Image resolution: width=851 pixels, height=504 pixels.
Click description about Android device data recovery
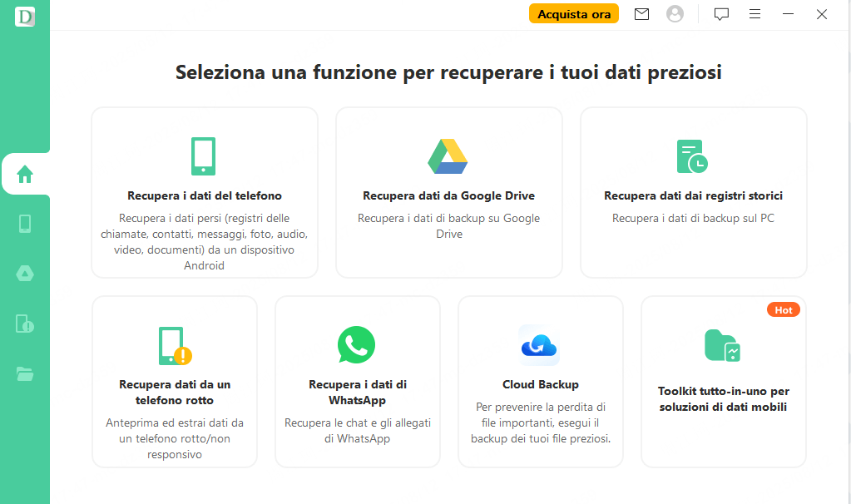click(204, 241)
